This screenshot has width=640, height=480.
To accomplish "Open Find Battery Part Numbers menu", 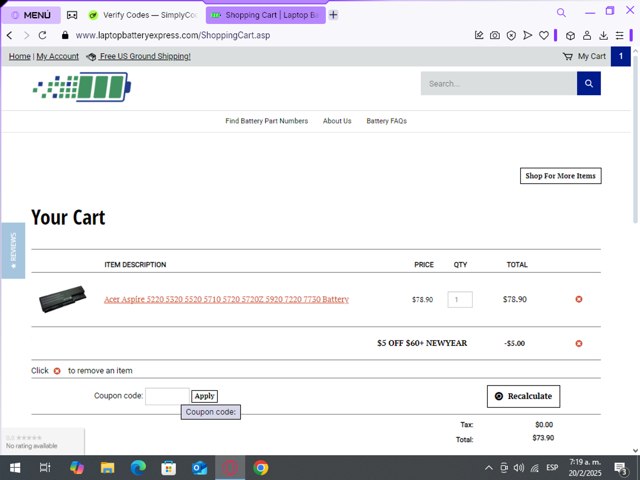I will (267, 121).
